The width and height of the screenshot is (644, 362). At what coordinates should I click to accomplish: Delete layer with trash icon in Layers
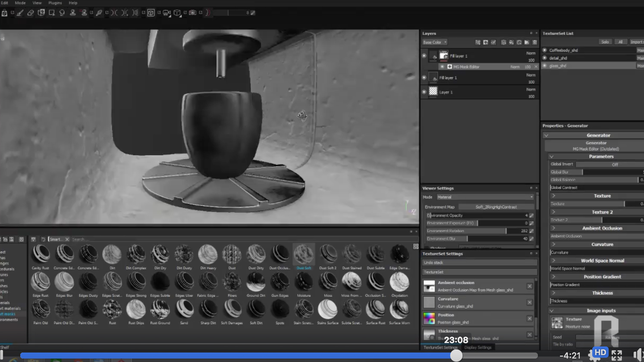pos(534,42)
